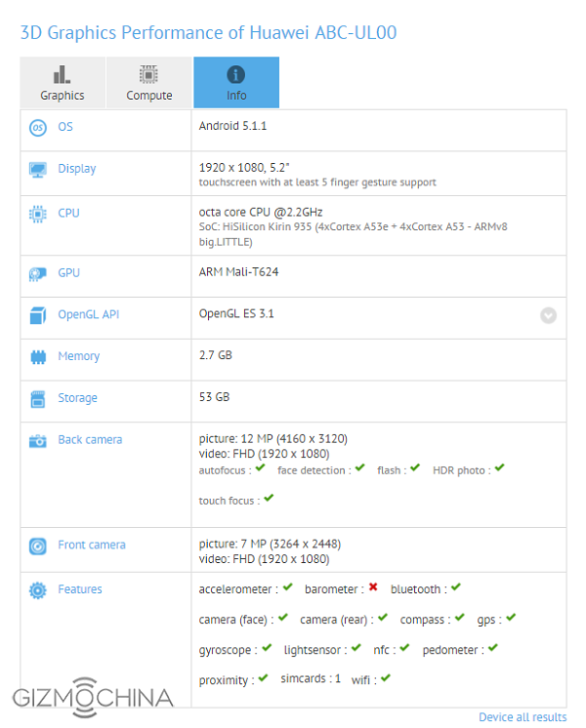586x728 pixels.
Task: Select the Info tab
Action: coord(236,83)
